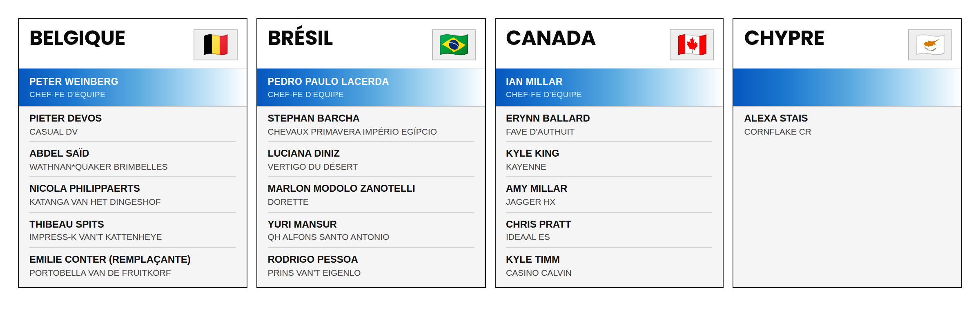Click Pedro Paulo Lacerda team chief banner
The width and height of the screenshot is (980, 310).
click(371, 87)
